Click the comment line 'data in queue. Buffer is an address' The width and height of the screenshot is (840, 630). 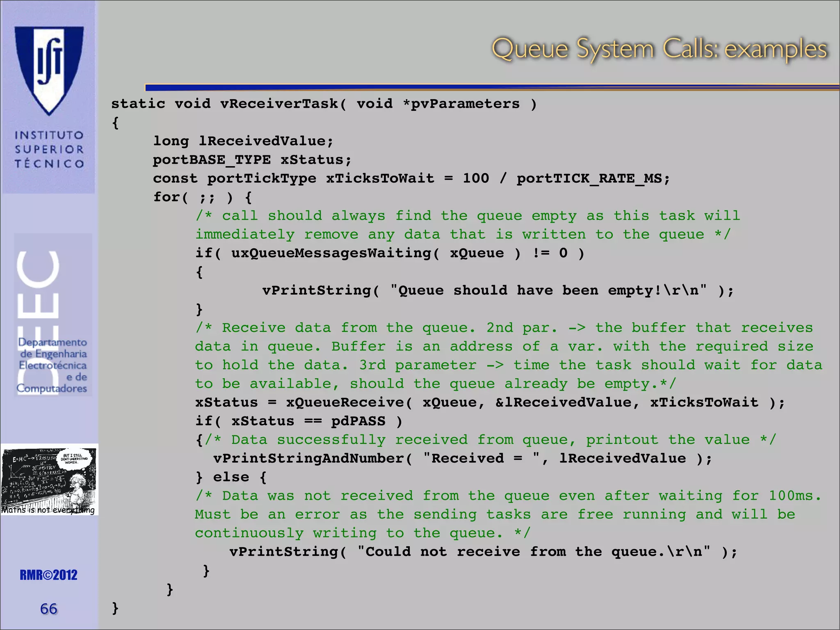504,347
